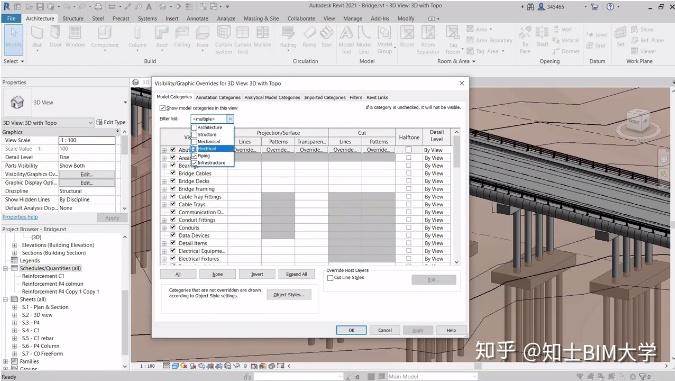The width and height of the screenshot is (675, 381).
Task: Check Architecture in filter list
Action: point(194,127)
